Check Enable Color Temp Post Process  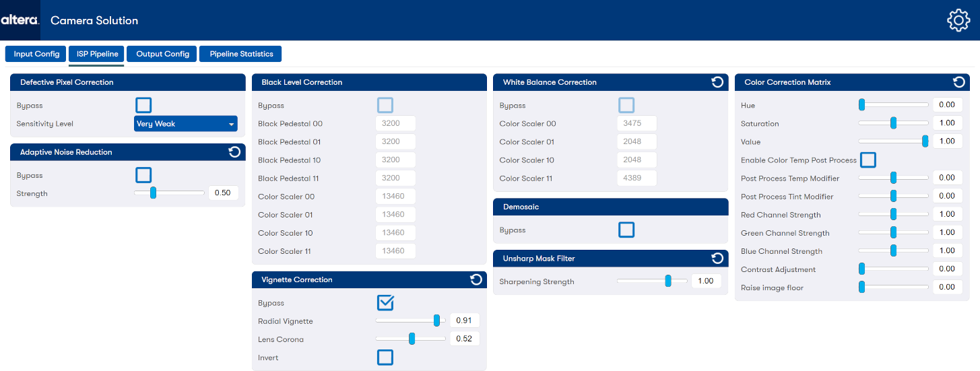click(868, 160)
